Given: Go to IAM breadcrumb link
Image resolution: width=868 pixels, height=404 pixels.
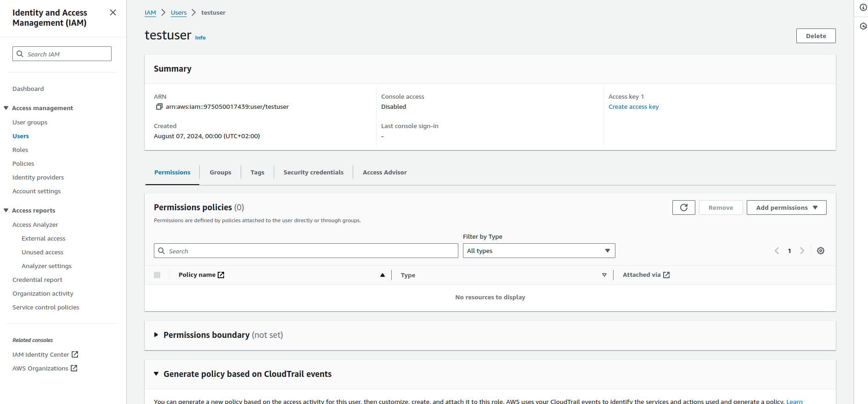Looking at the screenshot, I should (x=150, y=12).
